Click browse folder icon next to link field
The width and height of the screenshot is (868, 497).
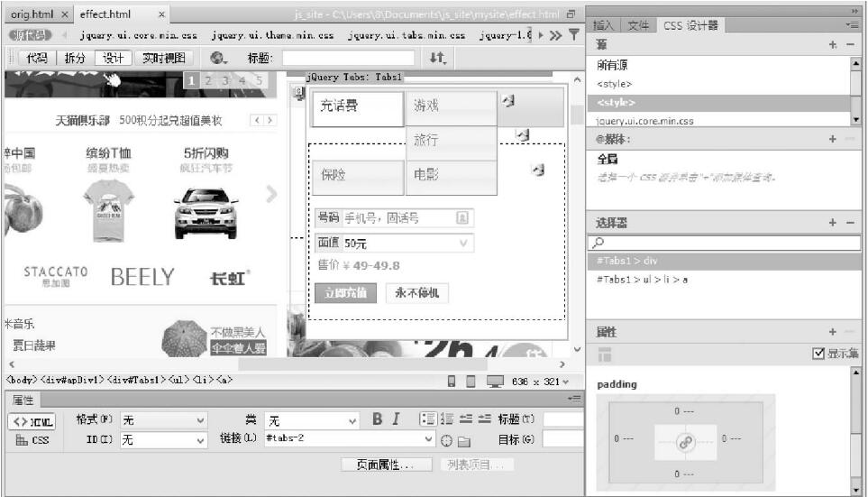464,441
